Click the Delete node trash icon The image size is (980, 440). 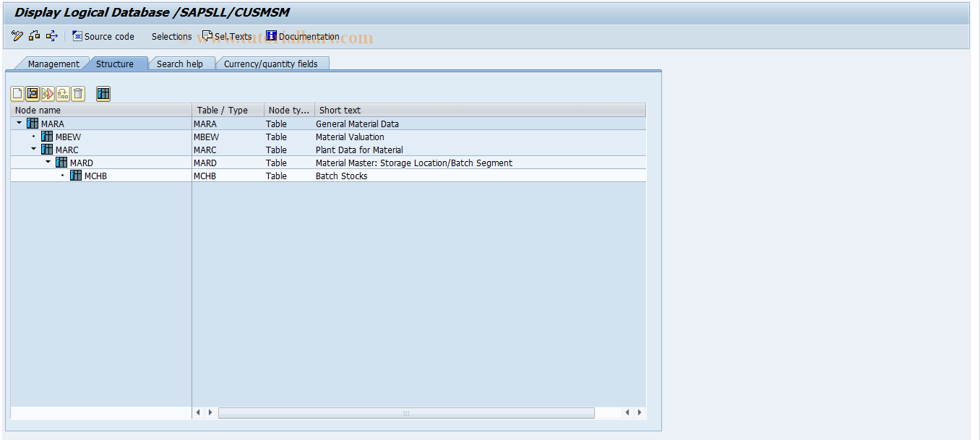coord(78,94)
